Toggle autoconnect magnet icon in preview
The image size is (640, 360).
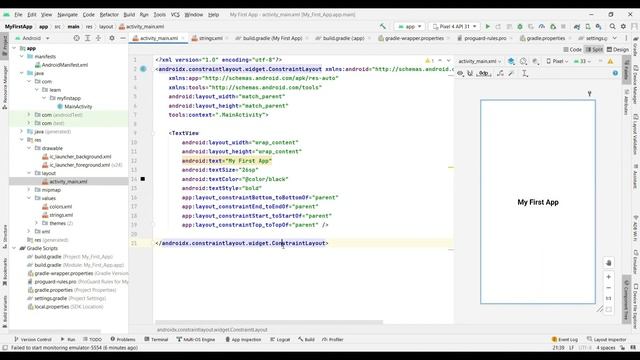pos(470,73)
